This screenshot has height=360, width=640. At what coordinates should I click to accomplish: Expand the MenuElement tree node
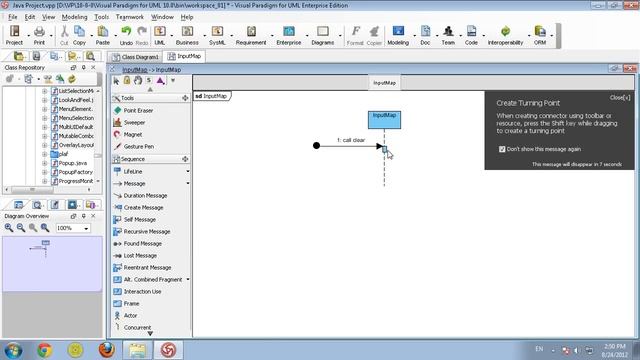(44, 109)
